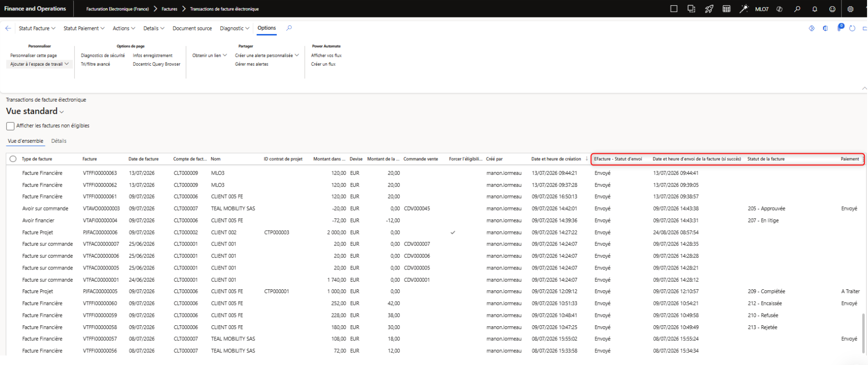Click the overlapping windows icon in the top bar

pyautogui.click(x=691, y=9)
